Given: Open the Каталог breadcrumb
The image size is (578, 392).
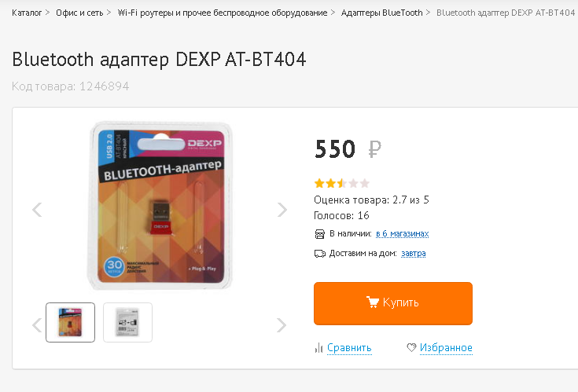Looking at the screenshot, I should point(27,13).
